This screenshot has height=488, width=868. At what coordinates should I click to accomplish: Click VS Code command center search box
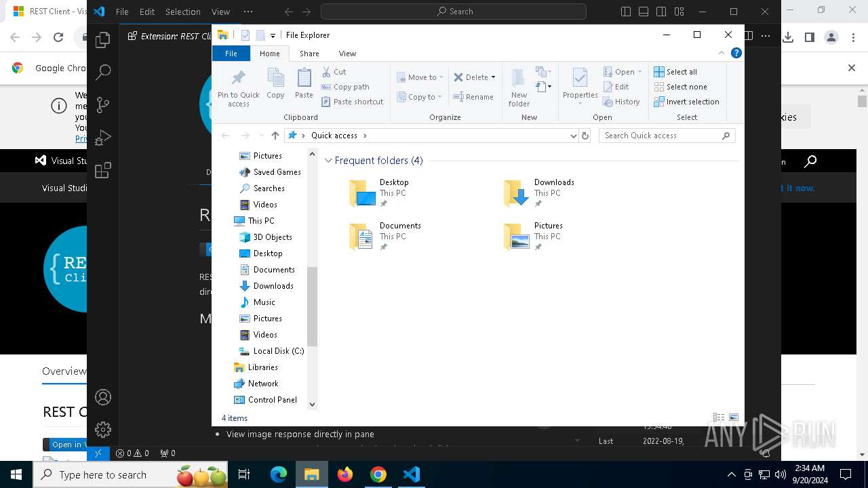click(454, 12)
